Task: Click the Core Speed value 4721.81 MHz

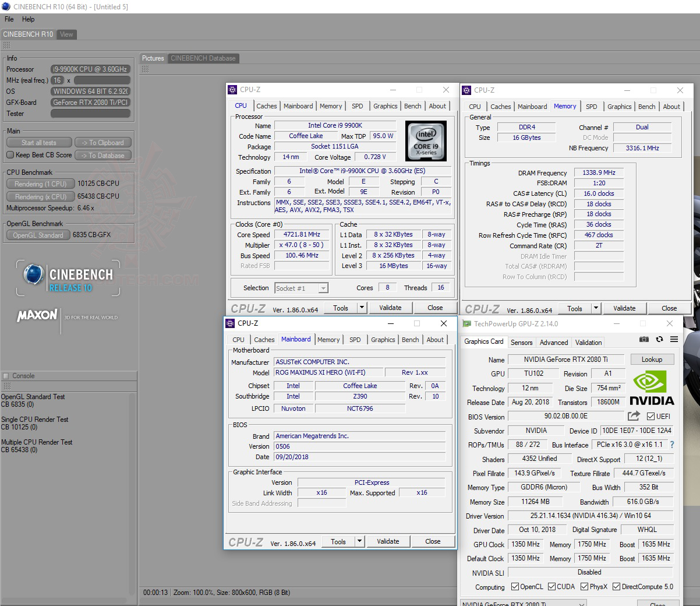Action: [x=302, y=234]
